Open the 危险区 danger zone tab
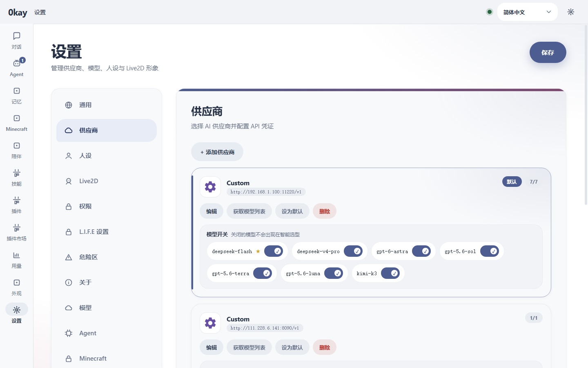Image resolution: width=588 pixels, height=368 pixels. (x=107, y=257)
